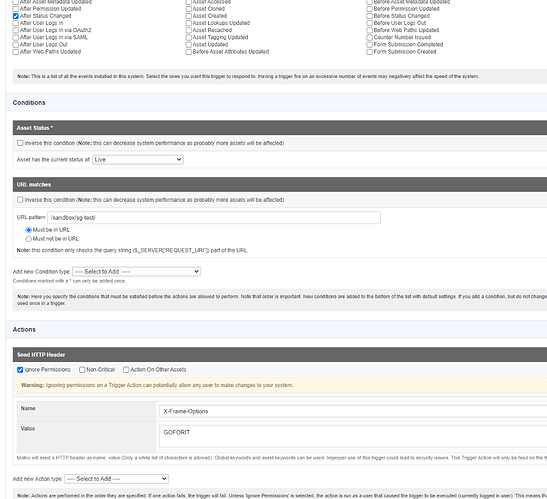Enable After Web Paths Updated event
547x499 pixels.
(16, 52)
